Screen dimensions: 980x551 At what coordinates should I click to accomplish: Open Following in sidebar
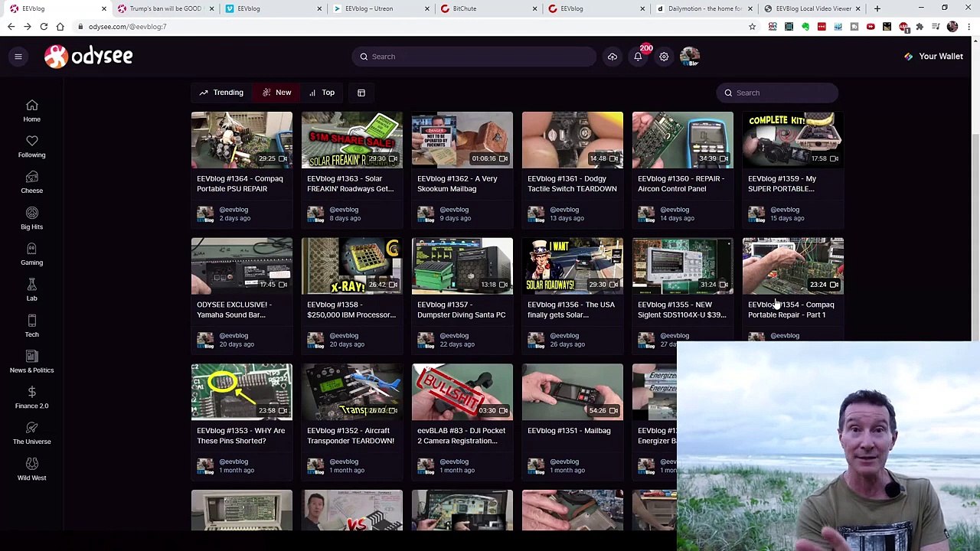pos(31,146)
